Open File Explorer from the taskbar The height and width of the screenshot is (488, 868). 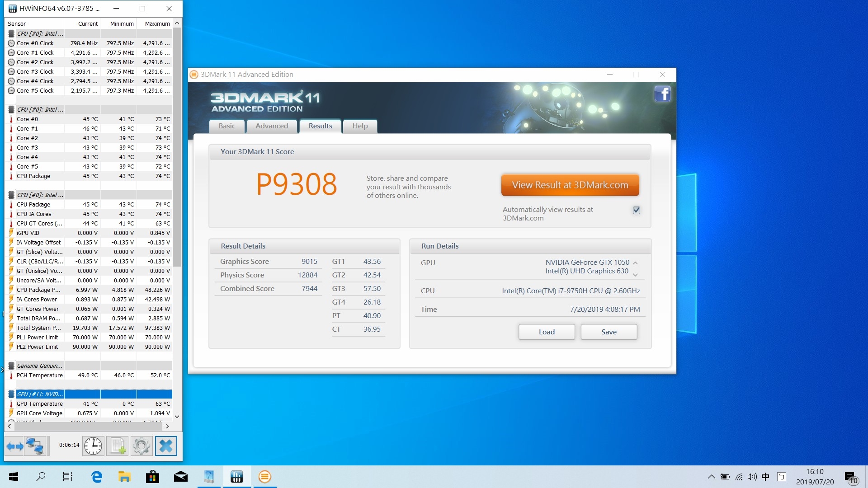[x=124, y=477]
